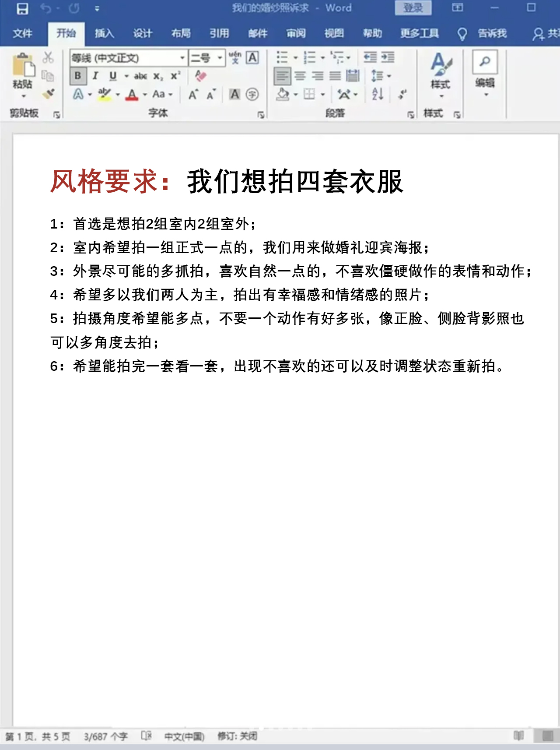Open the clipboard pane launcher
Screen dimensions: 560x750
[56, 115]
